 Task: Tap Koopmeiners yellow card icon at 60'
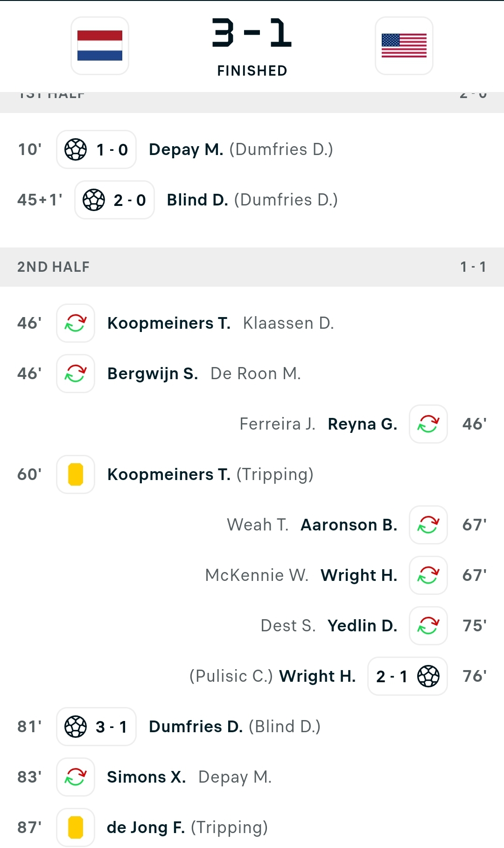point(76,474)
